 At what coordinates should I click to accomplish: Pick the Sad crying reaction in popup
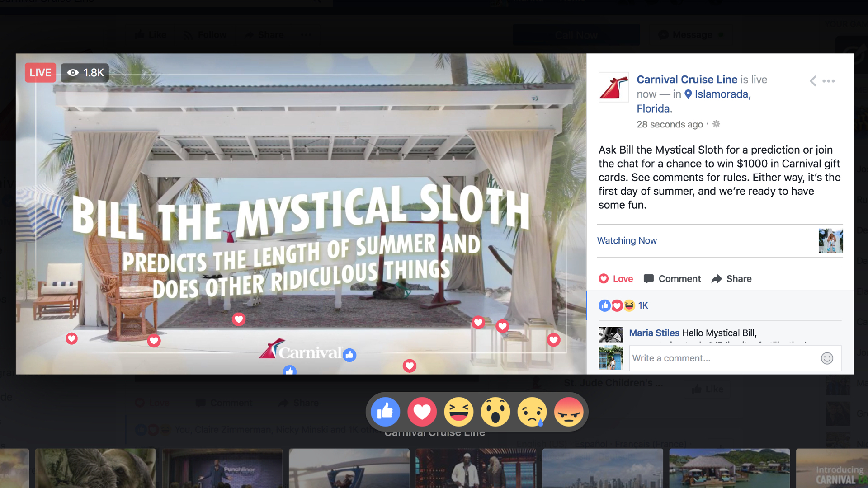532,412
